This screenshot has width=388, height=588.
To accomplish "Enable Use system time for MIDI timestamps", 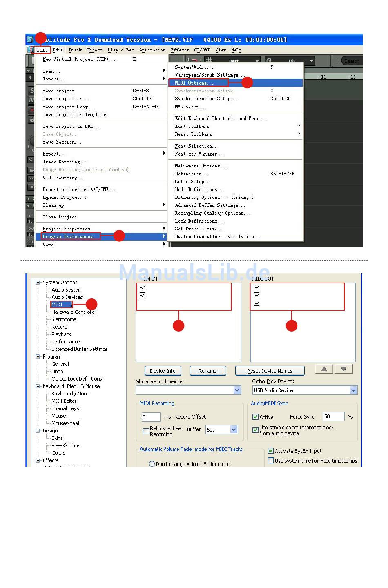I will (x=270, y=461).
